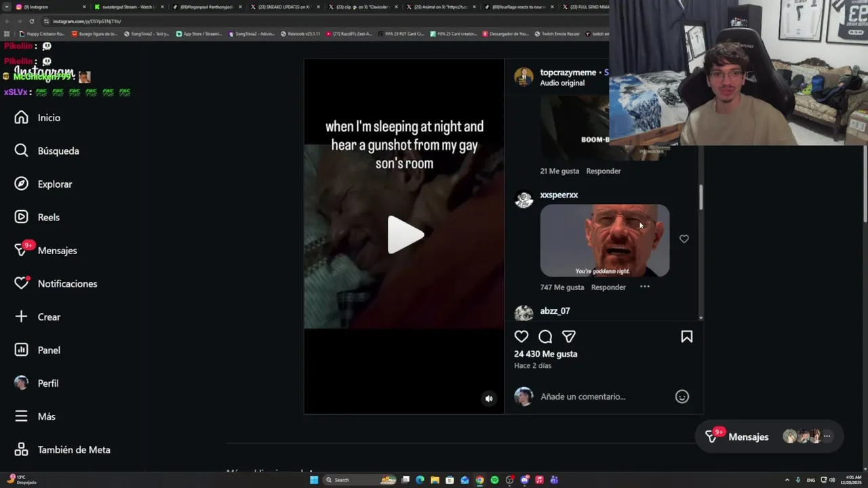This screenshot has width=868, height=488.
Task: Play the reel video
Action: tap(405, 235)
